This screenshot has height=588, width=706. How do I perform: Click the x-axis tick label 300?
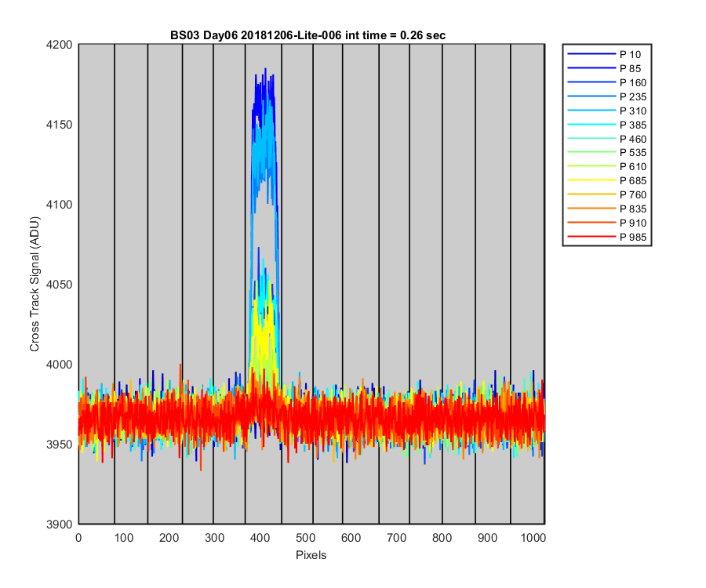click(214, 538)
